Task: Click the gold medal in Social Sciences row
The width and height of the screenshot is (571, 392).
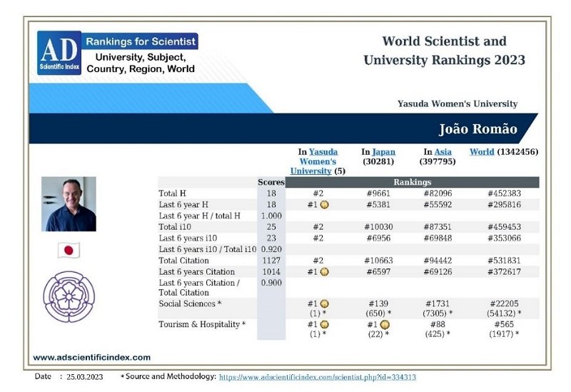Action: (x=324, y=304)
